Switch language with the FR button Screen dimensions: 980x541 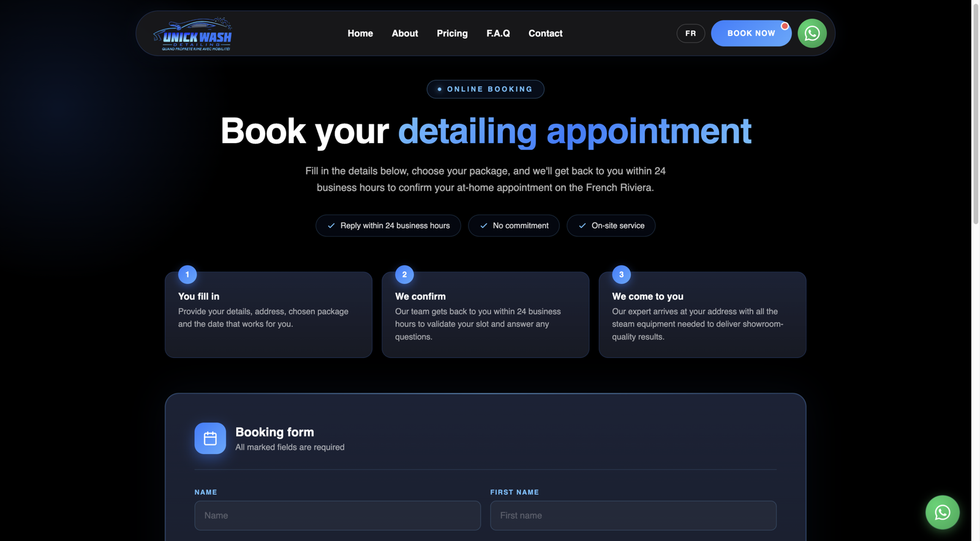coord(691,33)
